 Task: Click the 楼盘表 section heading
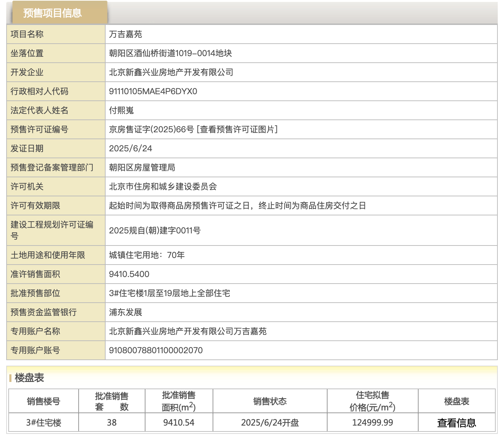coord(29,378)
